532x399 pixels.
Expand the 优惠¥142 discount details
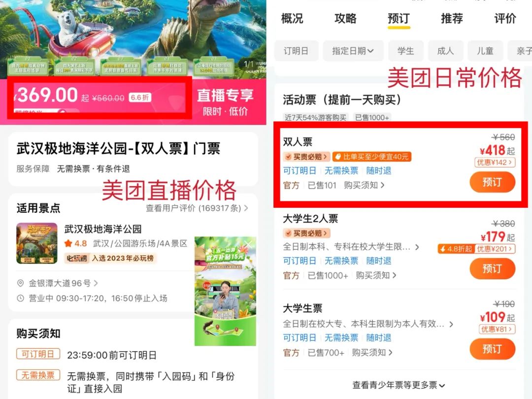(495, 162)
